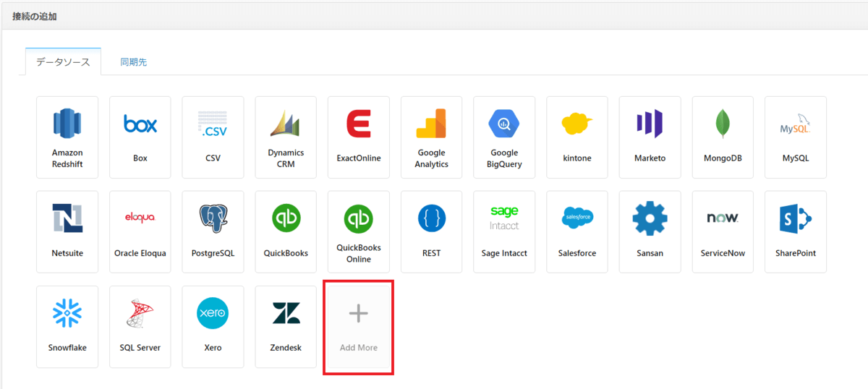Open the データソース tab

pos(63,62)
